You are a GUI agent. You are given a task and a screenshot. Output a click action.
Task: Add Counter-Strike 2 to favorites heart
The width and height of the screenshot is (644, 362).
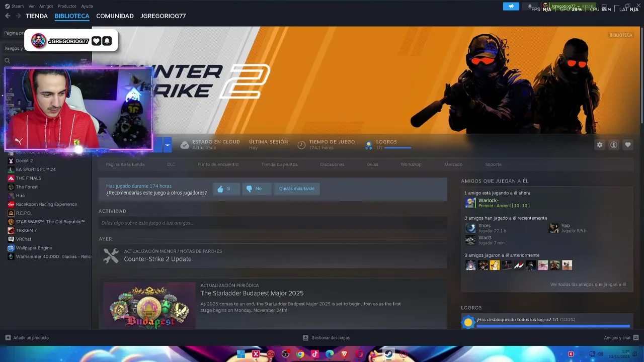[x=628, y=145]
